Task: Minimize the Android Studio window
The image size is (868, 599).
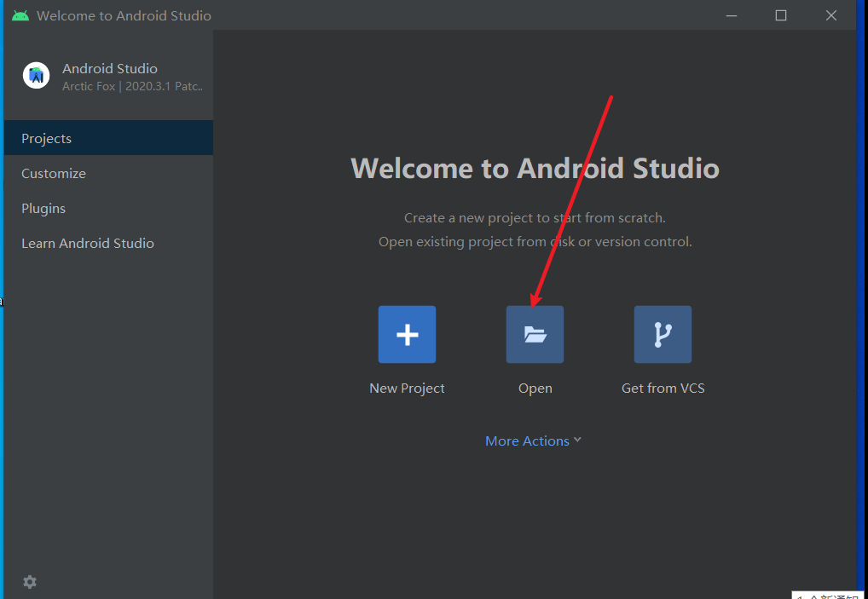Action: pos(732,15)
